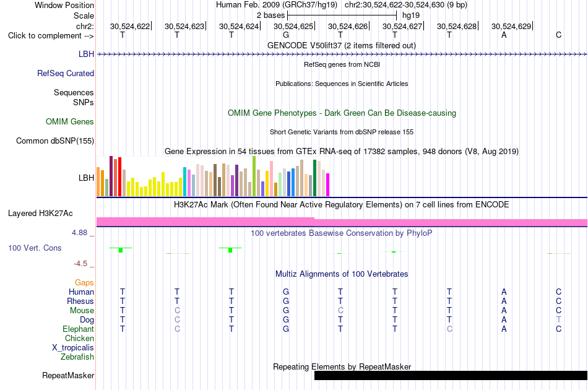The image size is (588, 390).
Task: Click the Publications sequences track title
Action: pyautogui.click(x=342, y=84)
